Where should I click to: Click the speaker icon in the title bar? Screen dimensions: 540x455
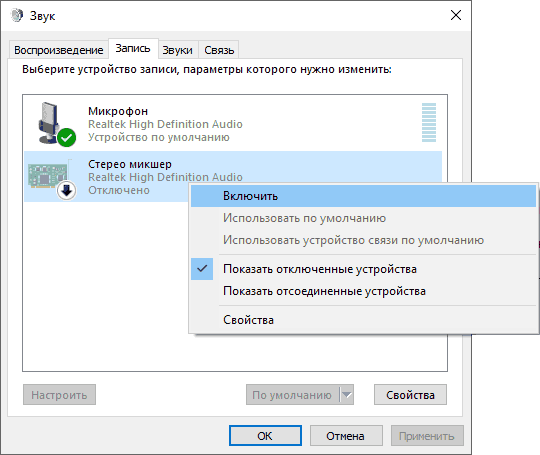click(17, 15)
